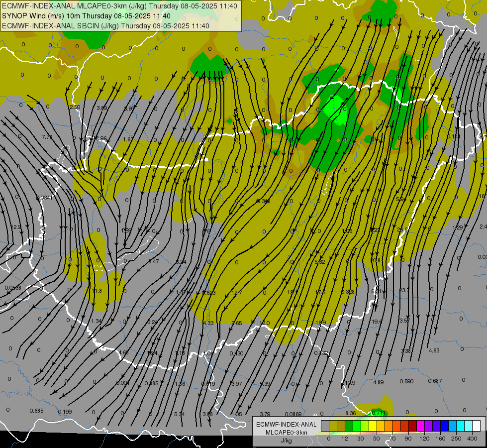Click the map value 5.24
This screenshot has width=487, height=448.
point(153,322)
